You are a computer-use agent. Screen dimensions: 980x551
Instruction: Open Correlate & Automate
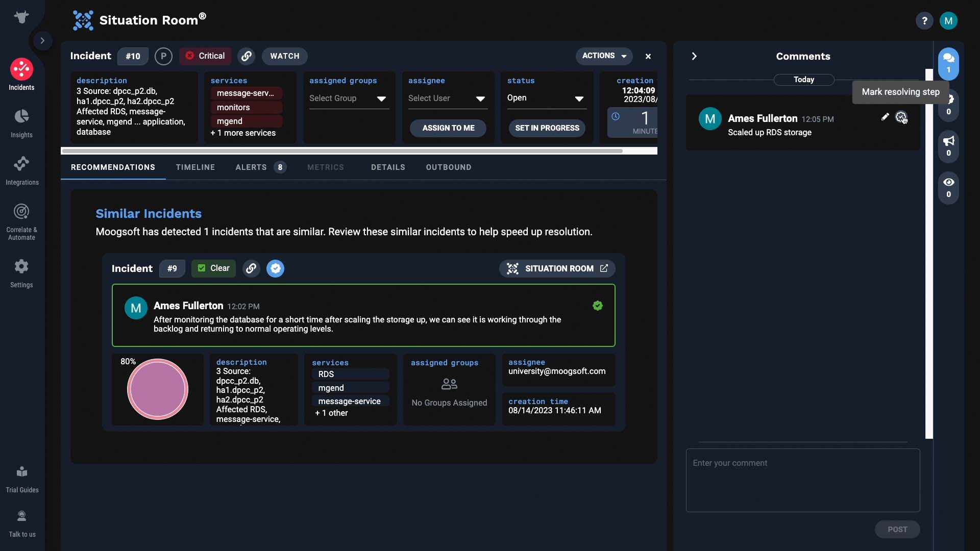click(x=21, y=221)
